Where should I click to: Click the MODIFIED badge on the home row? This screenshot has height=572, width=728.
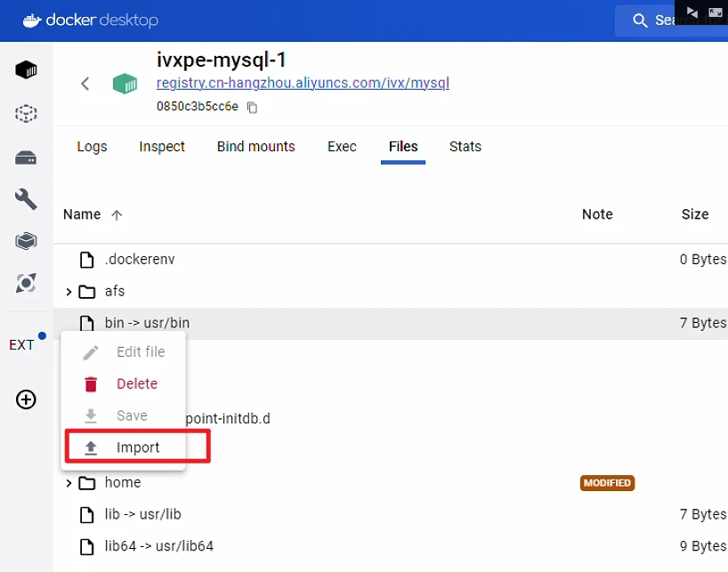(x=607, y=483)
